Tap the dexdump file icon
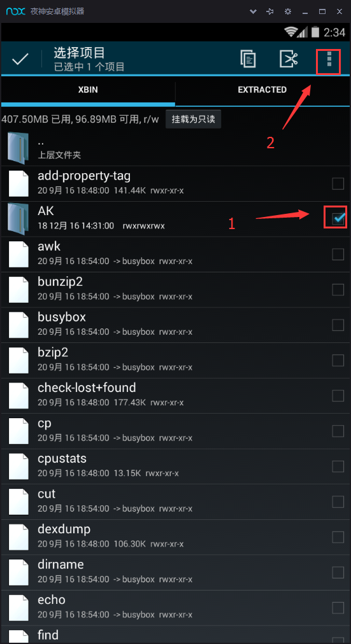The height and width of the screenshot is (644, 351). coord(18,537)
